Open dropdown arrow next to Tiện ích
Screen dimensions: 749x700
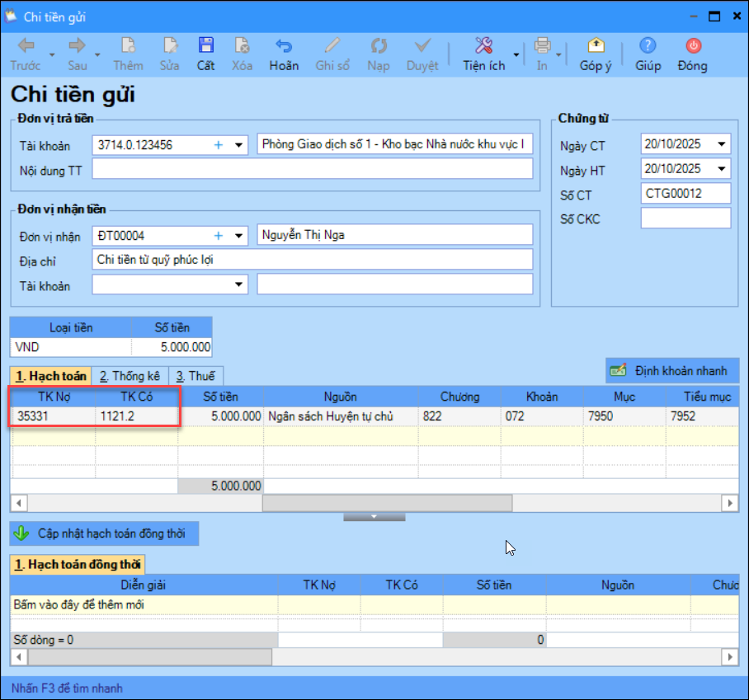[x=516, y=55]
